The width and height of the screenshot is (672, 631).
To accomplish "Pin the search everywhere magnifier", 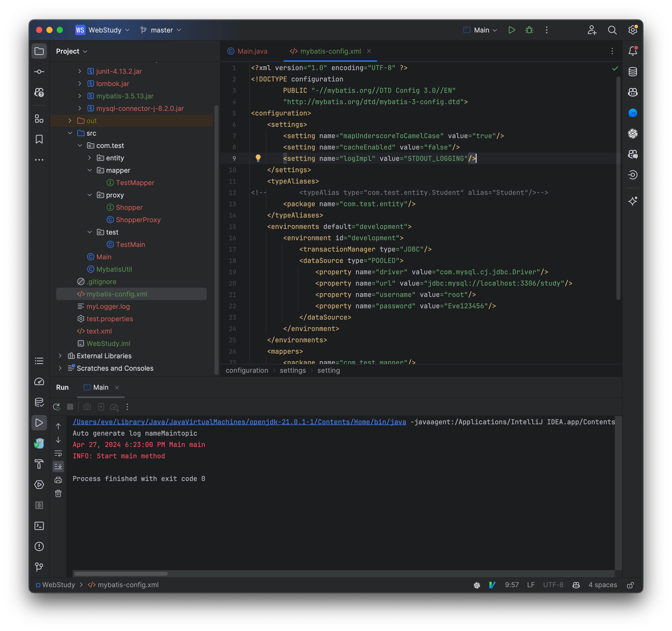I will click(612, 30).
